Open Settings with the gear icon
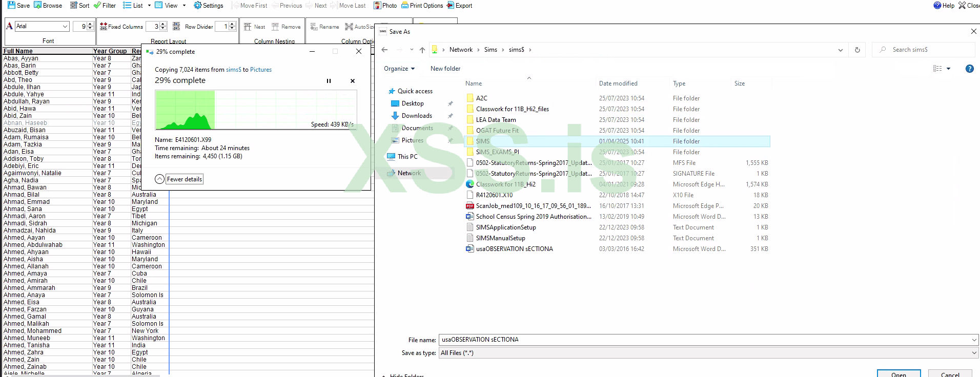 click(209, 6)
